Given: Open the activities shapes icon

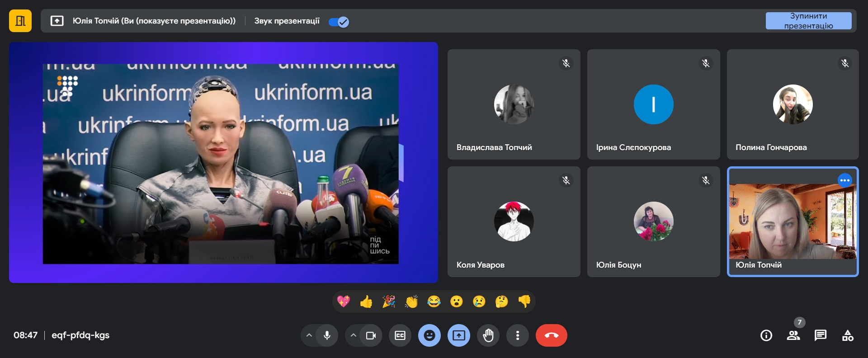Looking at the screenshot, I should point(848,335).
